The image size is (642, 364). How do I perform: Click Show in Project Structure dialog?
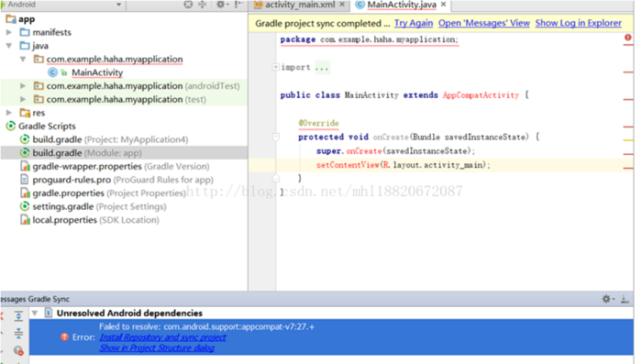coord(157,348)
